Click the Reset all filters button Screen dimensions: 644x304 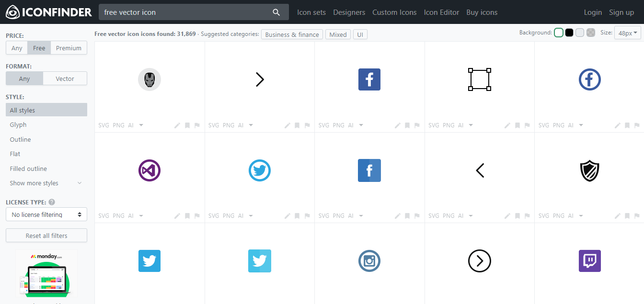coord(46,235)
